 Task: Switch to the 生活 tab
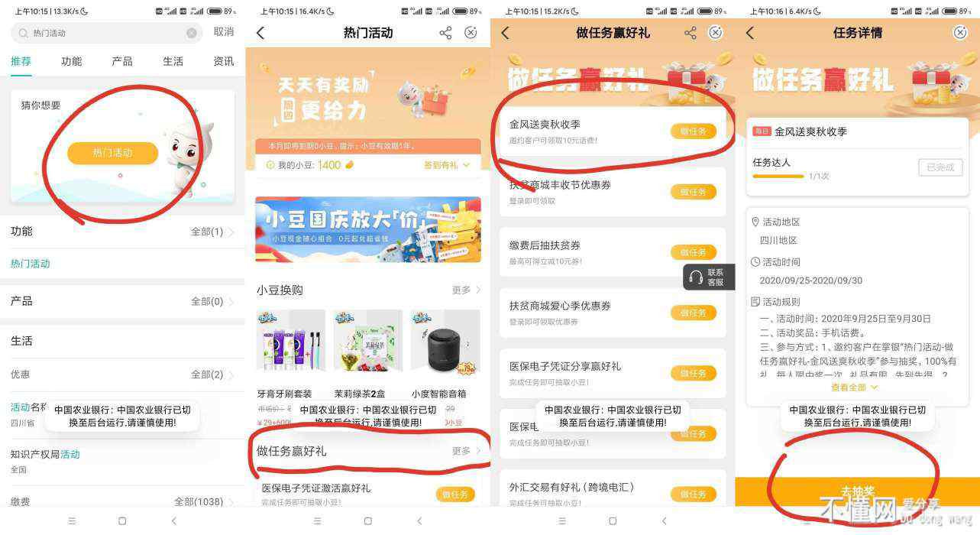click(173, 61)
